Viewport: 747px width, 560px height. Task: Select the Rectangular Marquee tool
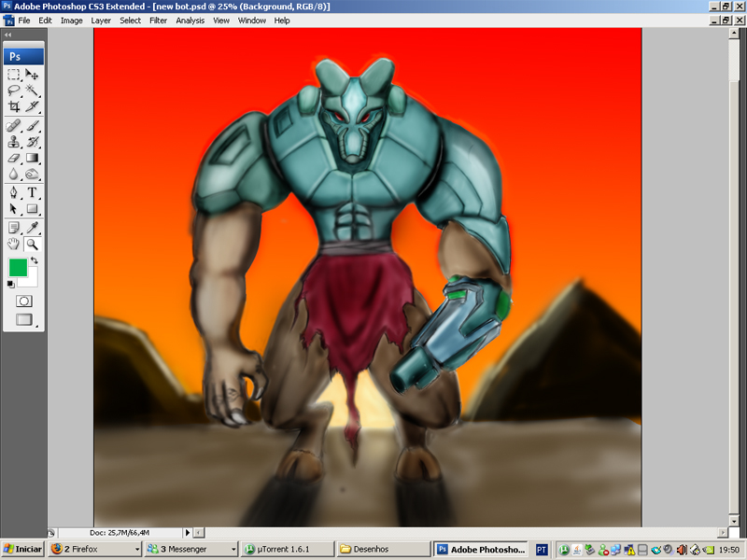coord(13,75)
